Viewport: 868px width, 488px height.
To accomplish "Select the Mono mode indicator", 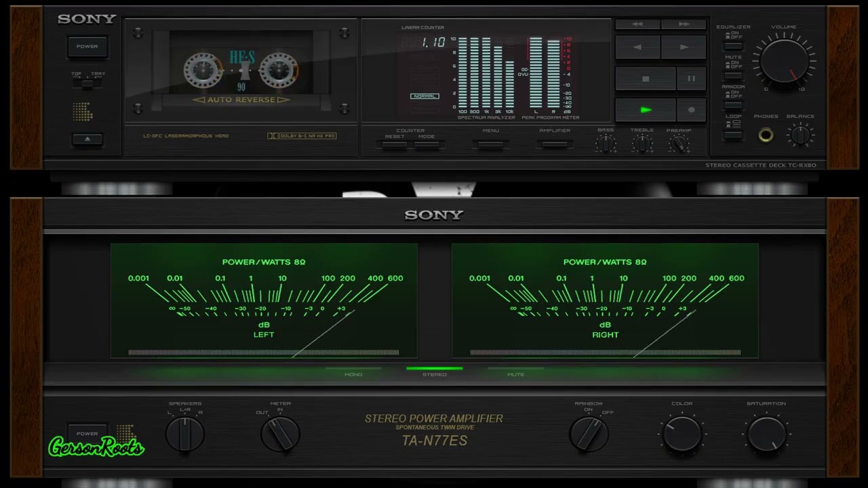I will click(353, 372).
